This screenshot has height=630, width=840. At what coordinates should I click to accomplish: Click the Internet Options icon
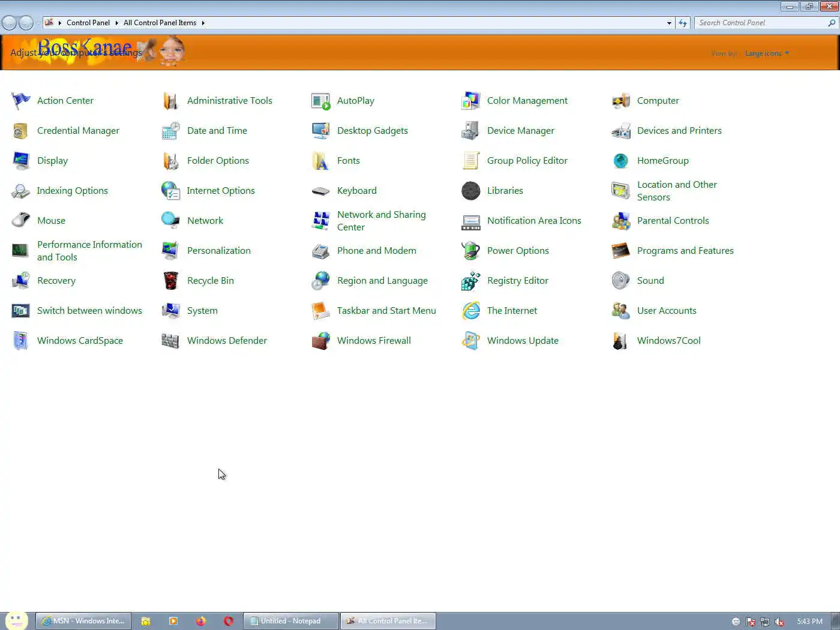[170, 191]
